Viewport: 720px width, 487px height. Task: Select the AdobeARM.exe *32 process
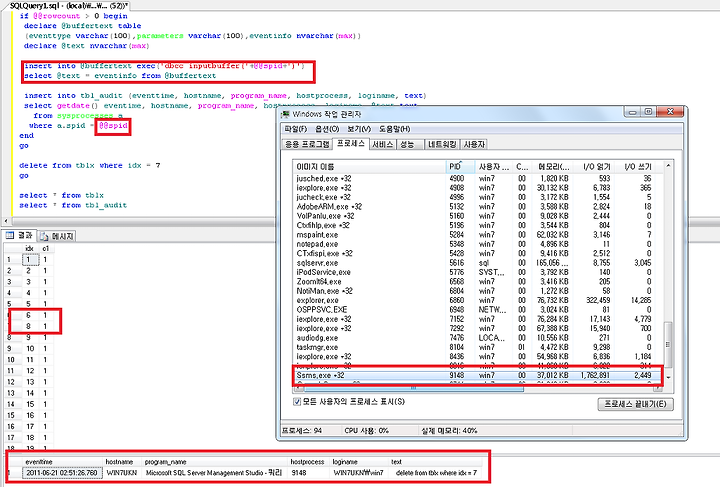478,207
